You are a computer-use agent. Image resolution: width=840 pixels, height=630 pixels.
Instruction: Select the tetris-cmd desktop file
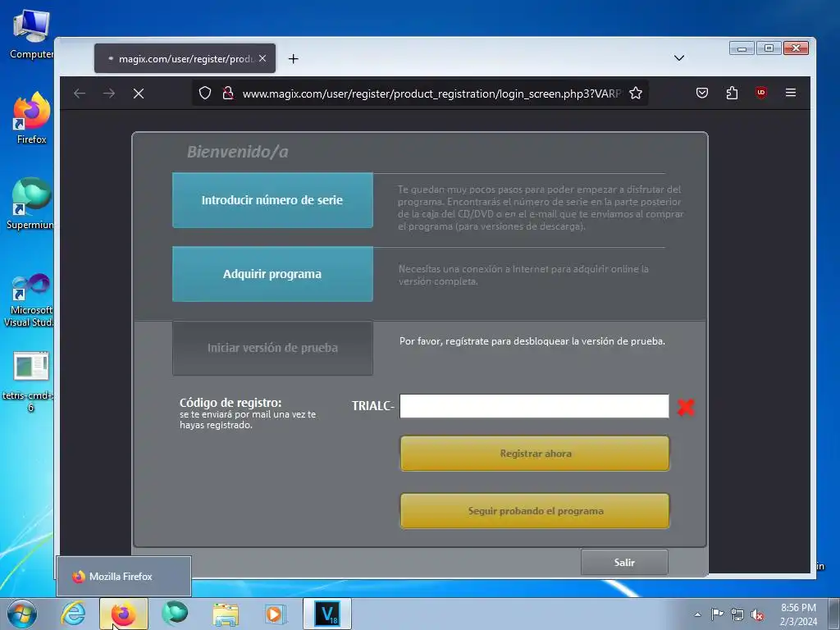(x=30, y=381)
